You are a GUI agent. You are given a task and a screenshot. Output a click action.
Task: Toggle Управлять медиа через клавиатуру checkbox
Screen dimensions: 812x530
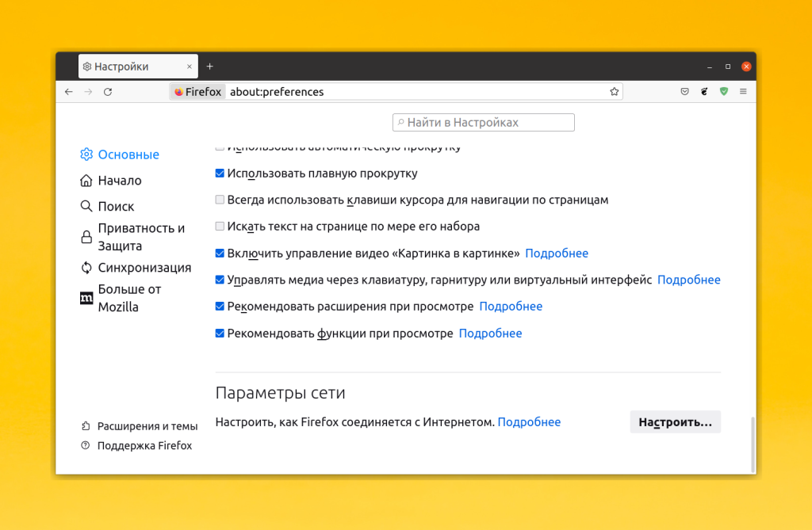pos(220,280)
